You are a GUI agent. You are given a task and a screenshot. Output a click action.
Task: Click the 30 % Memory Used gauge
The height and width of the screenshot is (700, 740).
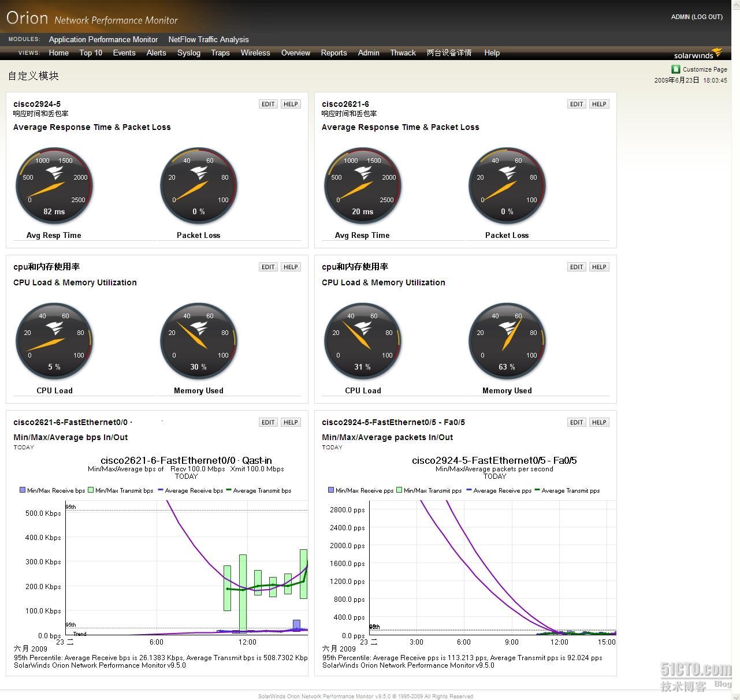(x=199, y=341)
